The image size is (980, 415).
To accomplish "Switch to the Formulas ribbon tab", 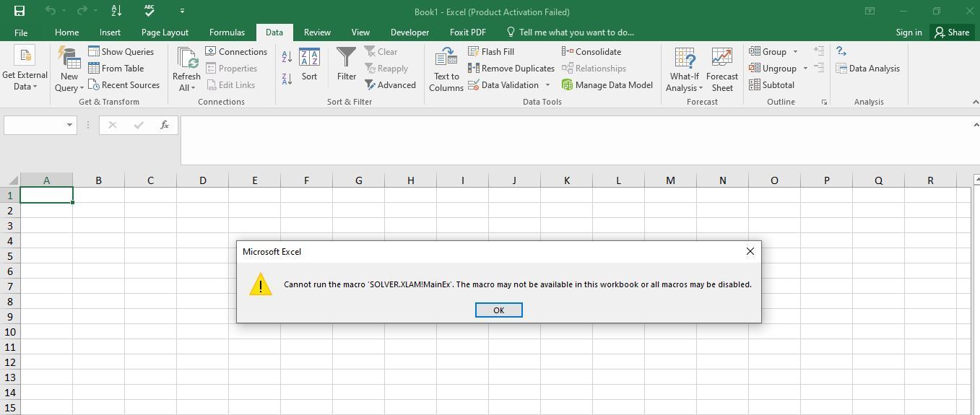I will point(227,32).
